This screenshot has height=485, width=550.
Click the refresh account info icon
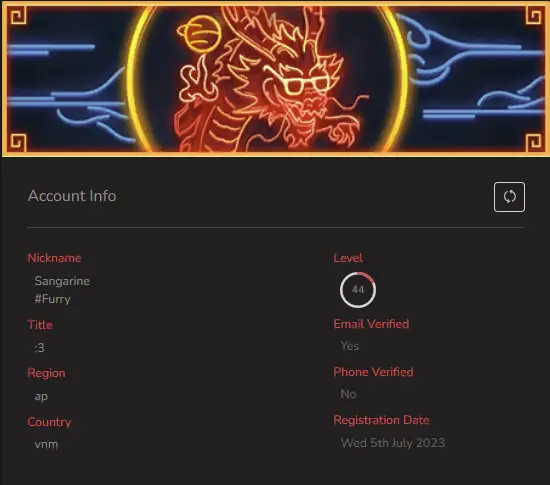click(x=509, y=197)
